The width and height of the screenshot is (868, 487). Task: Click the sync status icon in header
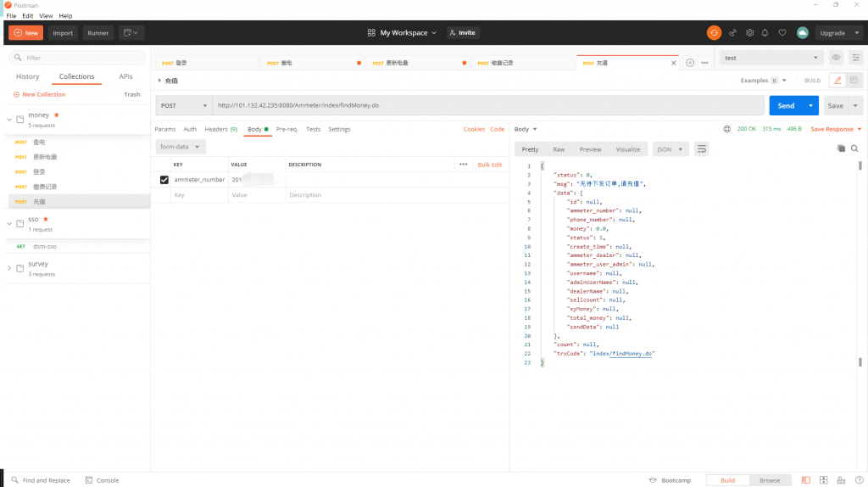coord(714,33)
